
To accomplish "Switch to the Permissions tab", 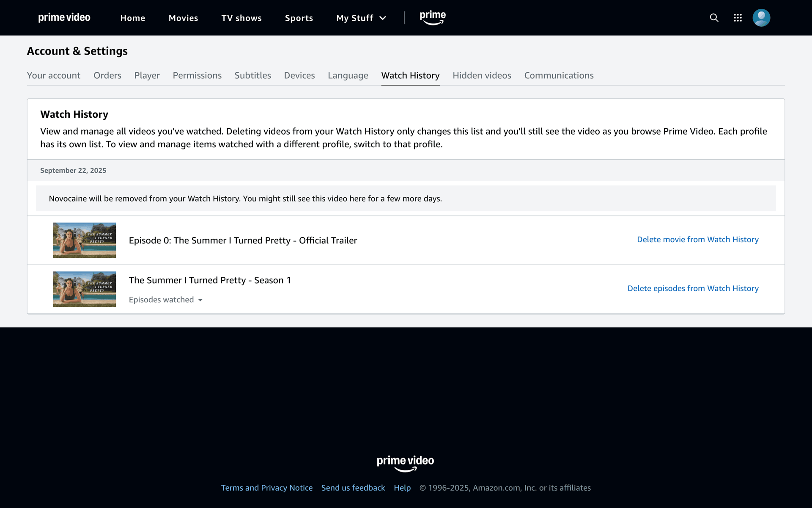I will [197, 75].
